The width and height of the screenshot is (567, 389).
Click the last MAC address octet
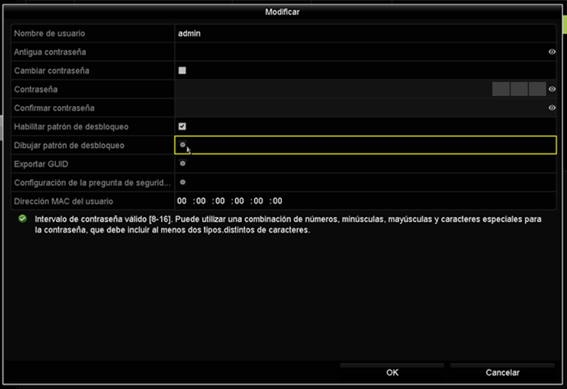(277, 201)
